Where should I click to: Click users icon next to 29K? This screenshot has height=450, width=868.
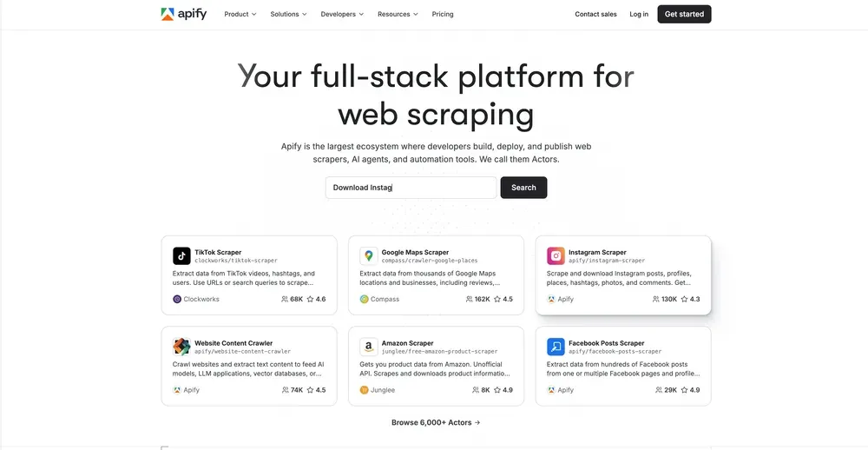tap(659, 390)
